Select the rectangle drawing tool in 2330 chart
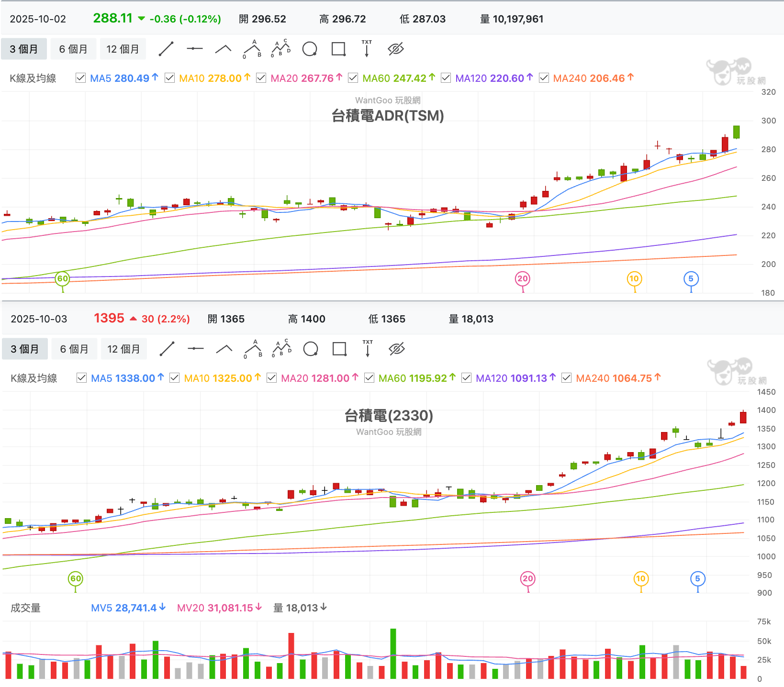Image resolution: width=784 pixels, height=687 pixels. 339,349
